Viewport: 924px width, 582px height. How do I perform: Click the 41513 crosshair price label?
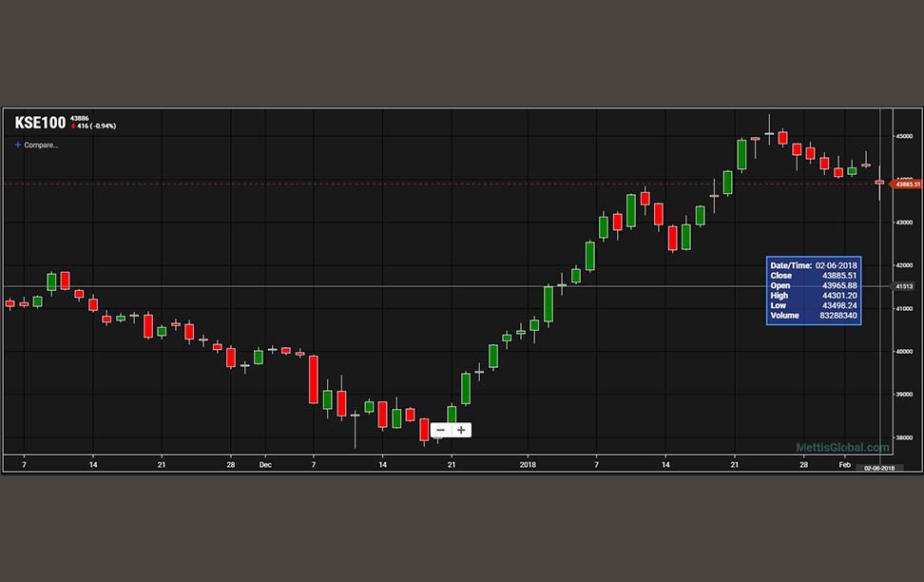pyautogui.click(x=904, y=286)
